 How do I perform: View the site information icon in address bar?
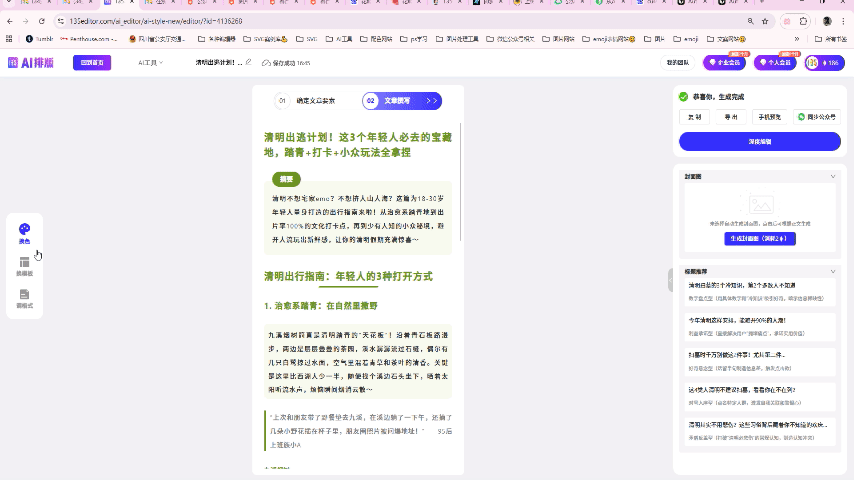60,21
